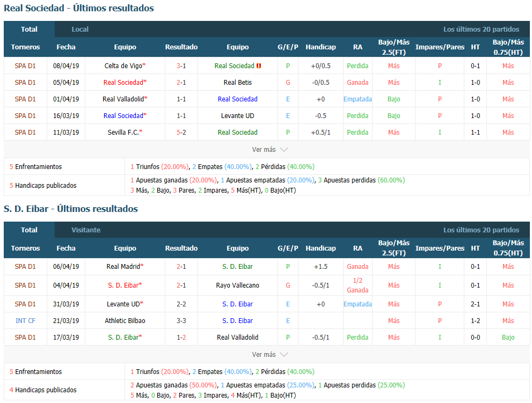This screenshot has height=403, width=532.
Task: Click Impares/Pares column header in Eibar table
Action: tap(440, 248)
